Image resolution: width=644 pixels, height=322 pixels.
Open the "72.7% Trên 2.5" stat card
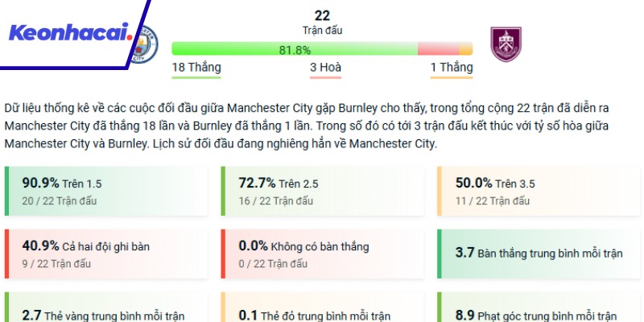coord(322,192)
